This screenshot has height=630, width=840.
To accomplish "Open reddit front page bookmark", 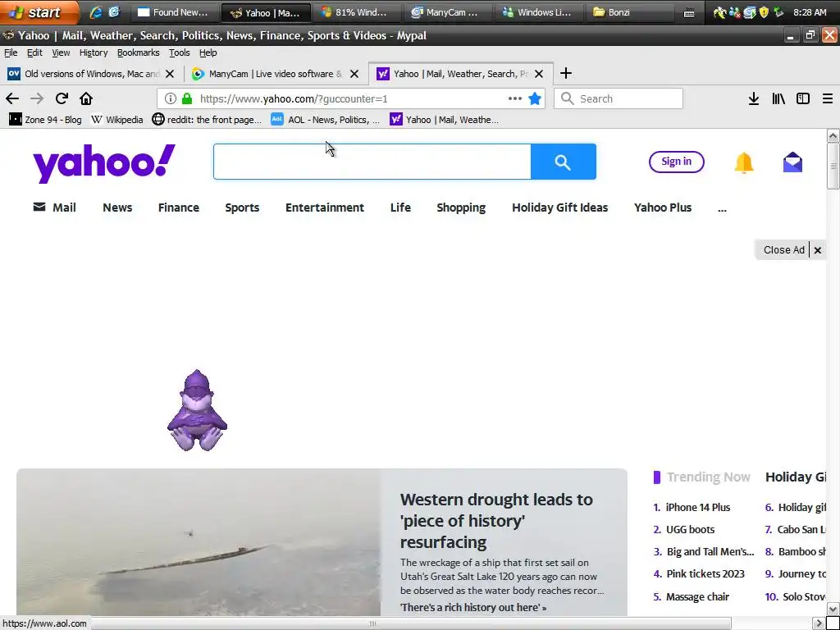I will click(207, 120).
